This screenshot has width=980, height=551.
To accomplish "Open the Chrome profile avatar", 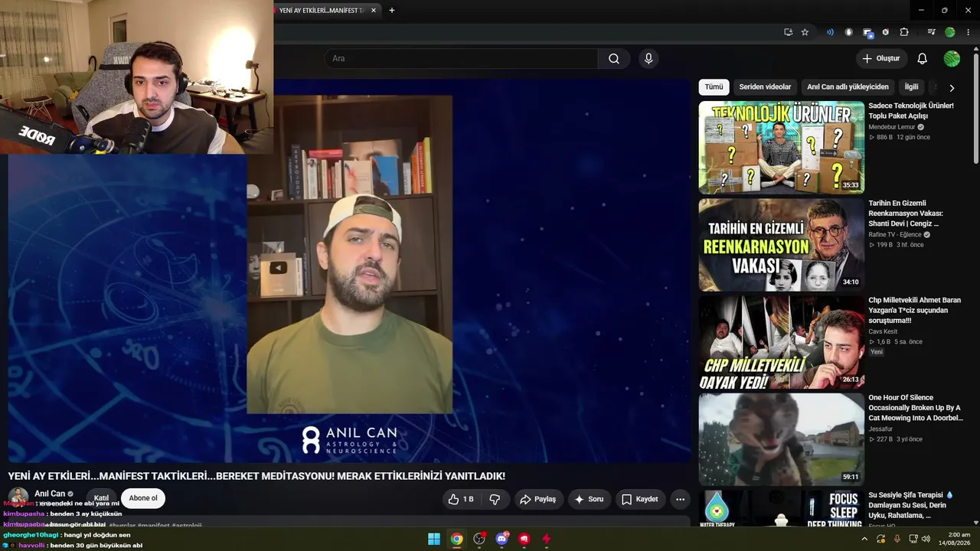I will coord(950,32).
